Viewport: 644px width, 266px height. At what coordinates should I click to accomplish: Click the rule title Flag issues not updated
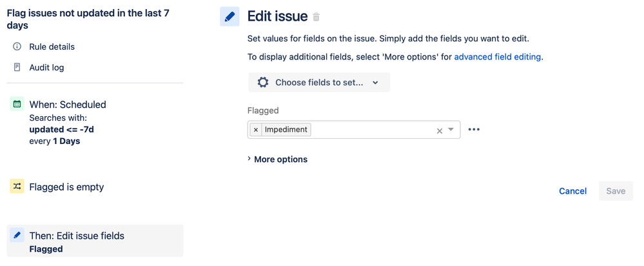(88, 19)
